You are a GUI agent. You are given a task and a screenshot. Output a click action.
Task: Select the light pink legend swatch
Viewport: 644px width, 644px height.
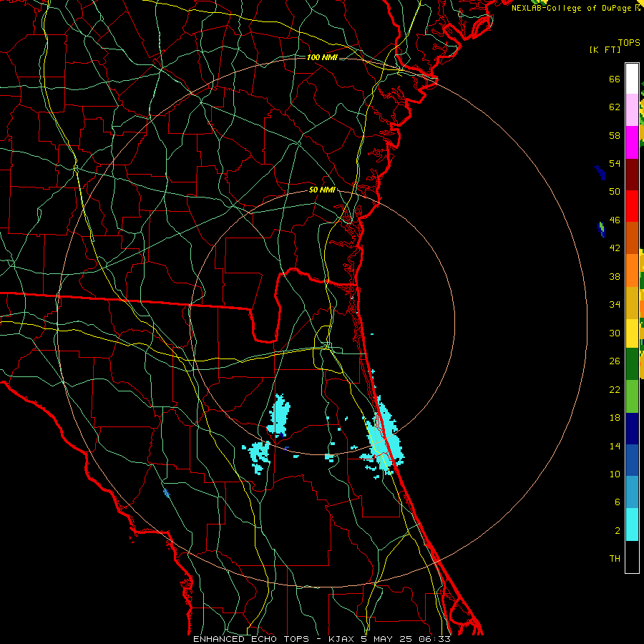coord(632,109)
